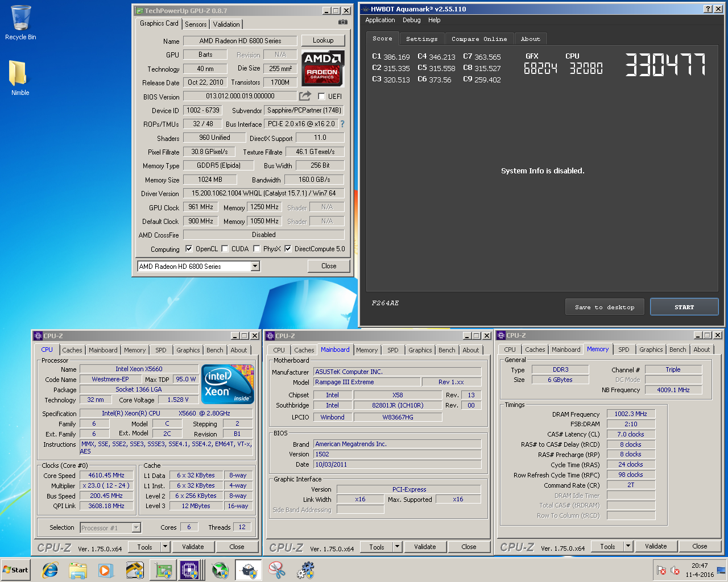Expand Tools arrow in CPU window of CPU-Z

tap(166, 547)
